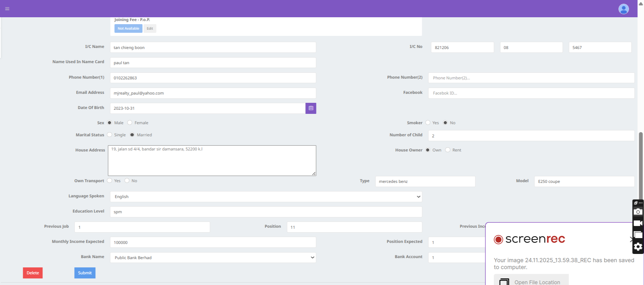
Task: Set Marital Status to Single
Action: [110, 135]
